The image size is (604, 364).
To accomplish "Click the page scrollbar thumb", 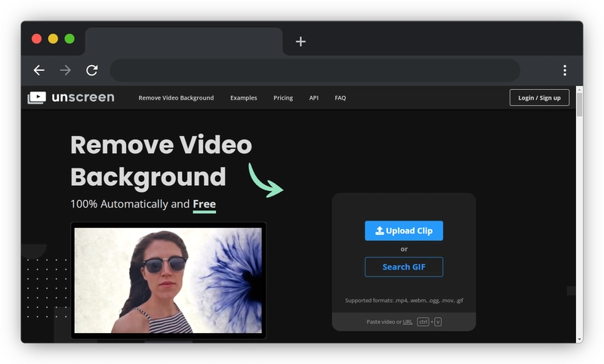I will pos(579,105).
